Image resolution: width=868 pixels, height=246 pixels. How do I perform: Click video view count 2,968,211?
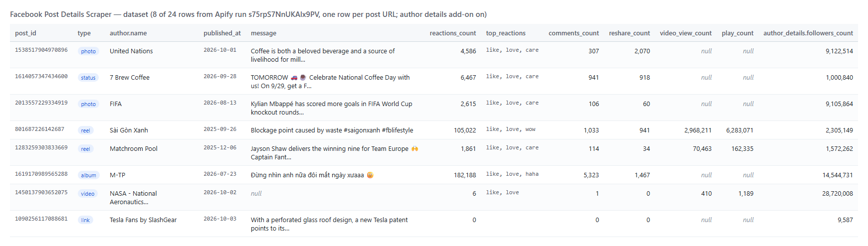pyautogui.click(x=698, y=130)
